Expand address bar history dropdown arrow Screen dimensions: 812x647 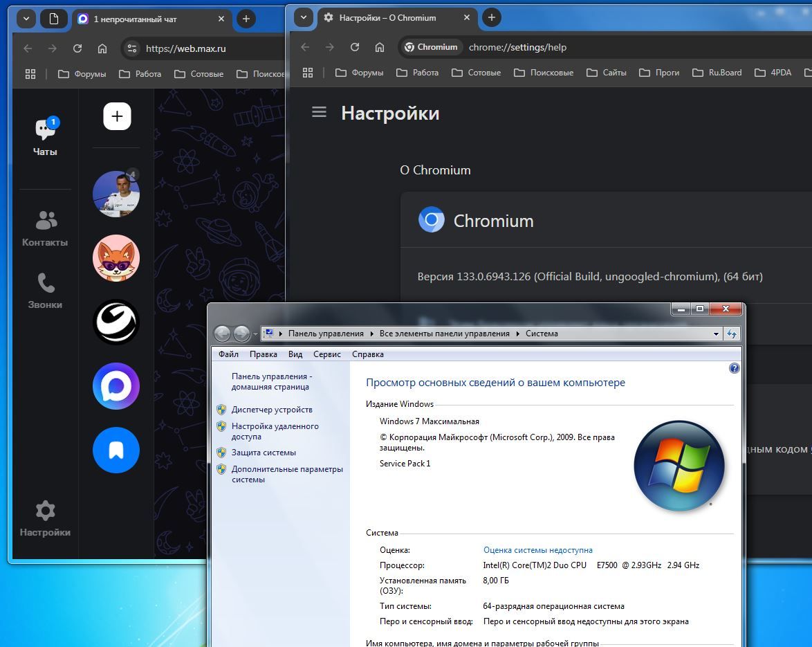(x=716, y=334)
